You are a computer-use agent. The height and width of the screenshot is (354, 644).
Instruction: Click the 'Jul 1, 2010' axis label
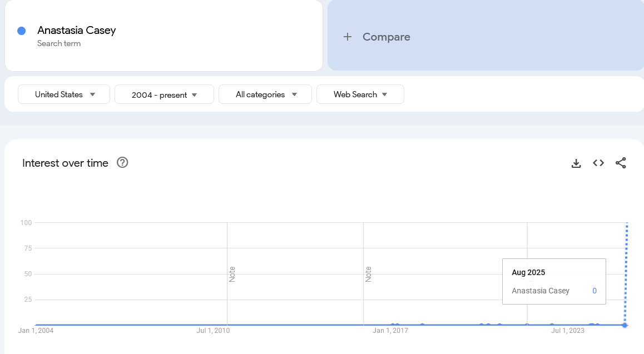pos(213,331)
